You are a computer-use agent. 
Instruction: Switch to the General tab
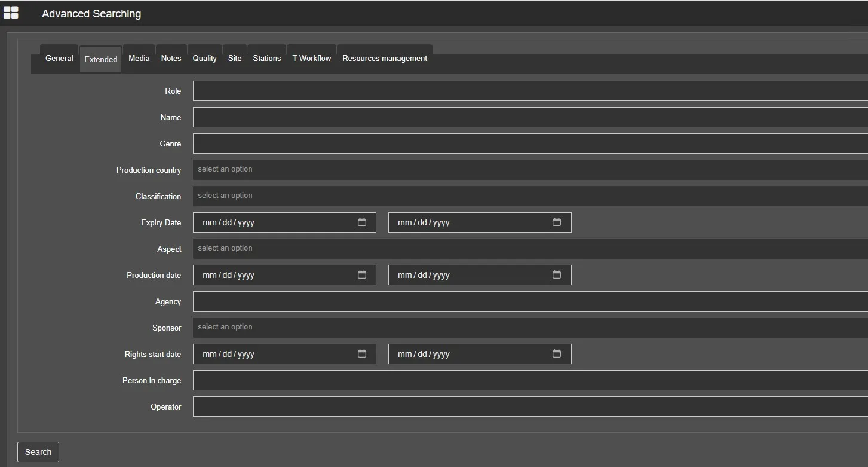59,59
